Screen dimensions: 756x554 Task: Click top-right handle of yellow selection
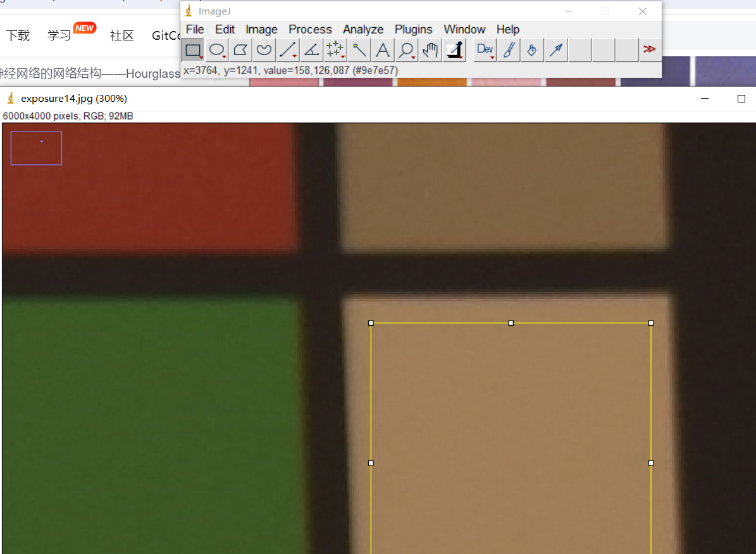tap(651, 323)
